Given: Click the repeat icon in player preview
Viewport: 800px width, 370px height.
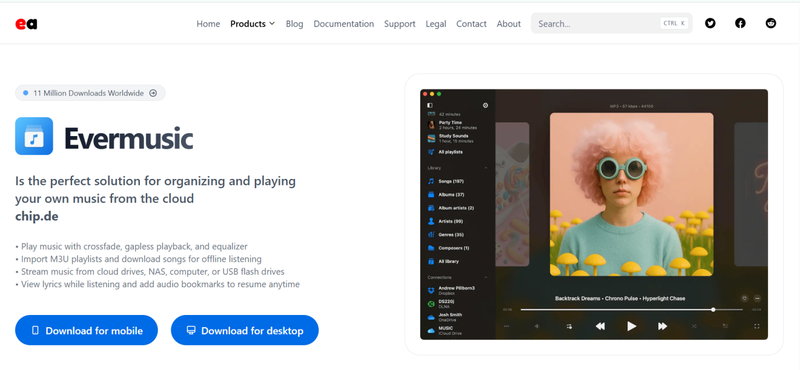Looking at the screenshot, I should click(569, 326).
